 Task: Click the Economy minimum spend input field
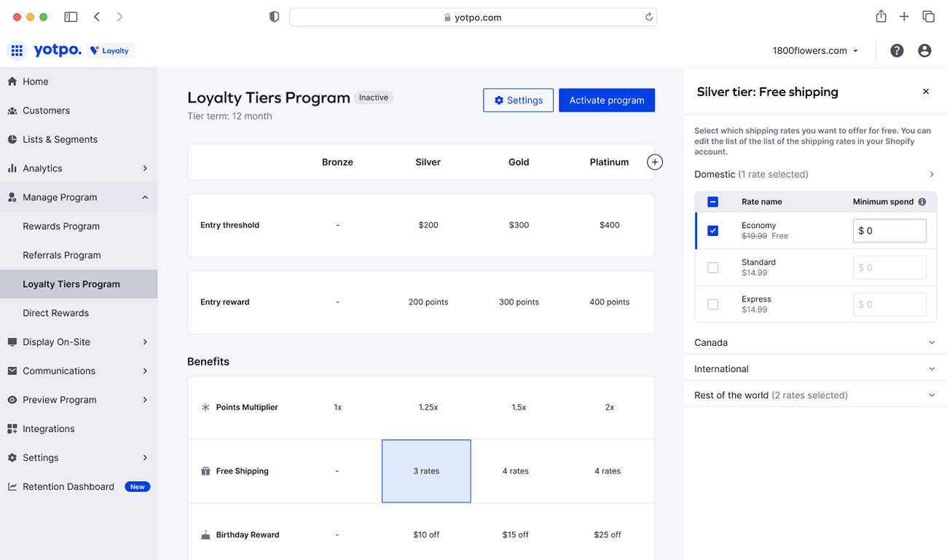point(889,230)
